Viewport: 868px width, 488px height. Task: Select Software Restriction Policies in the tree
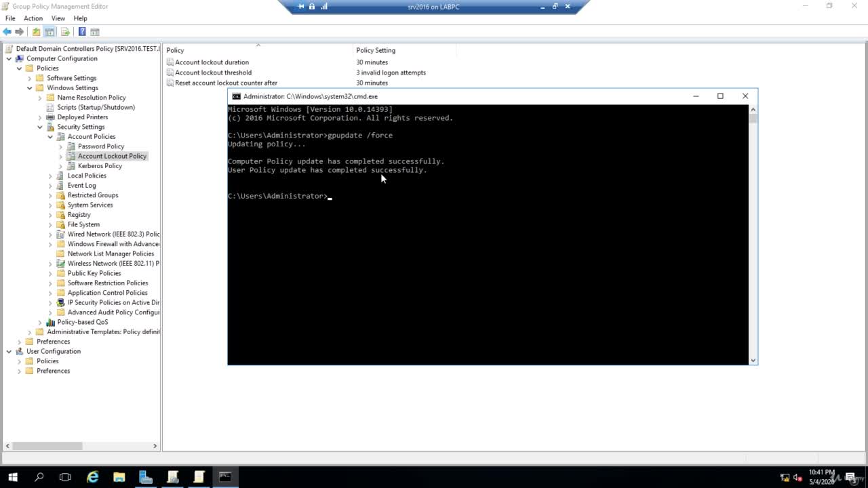(108, 283)
